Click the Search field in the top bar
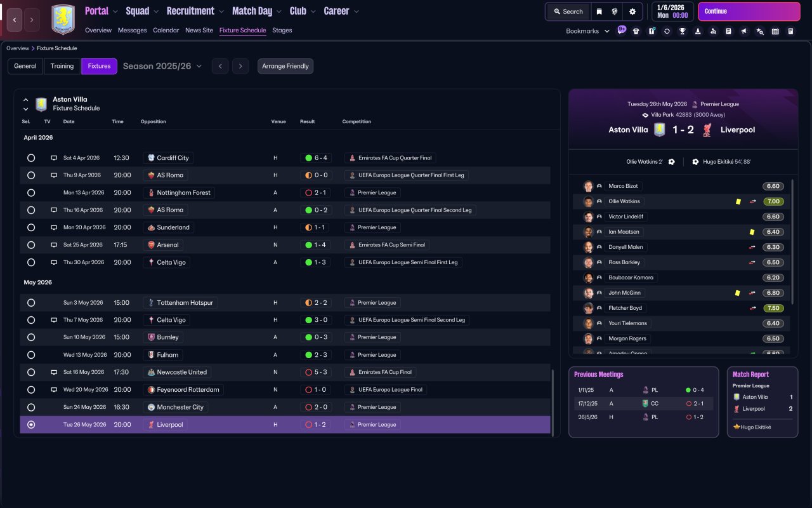The height and width of the screenshot is (508, 812). (568, 11)
